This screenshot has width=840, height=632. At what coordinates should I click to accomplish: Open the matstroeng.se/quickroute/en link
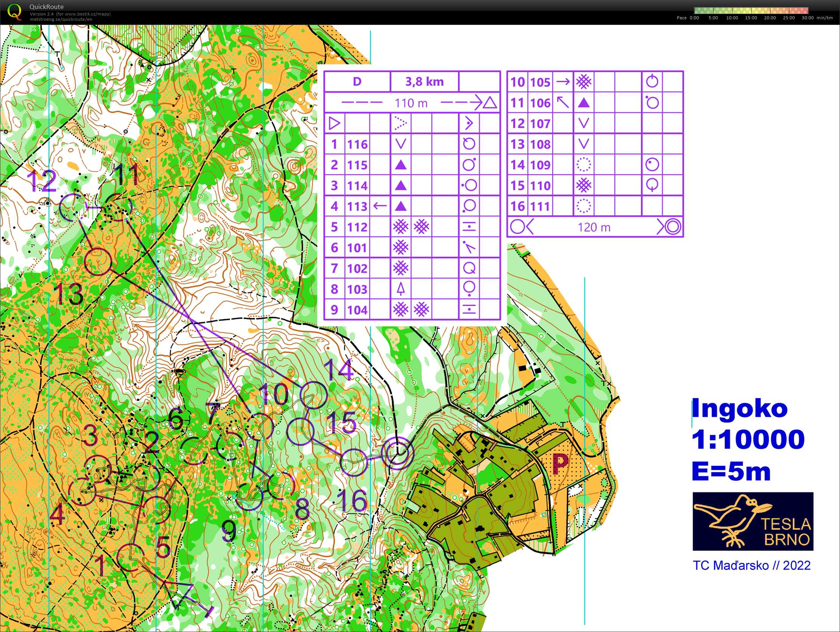(x=61, y=19)
